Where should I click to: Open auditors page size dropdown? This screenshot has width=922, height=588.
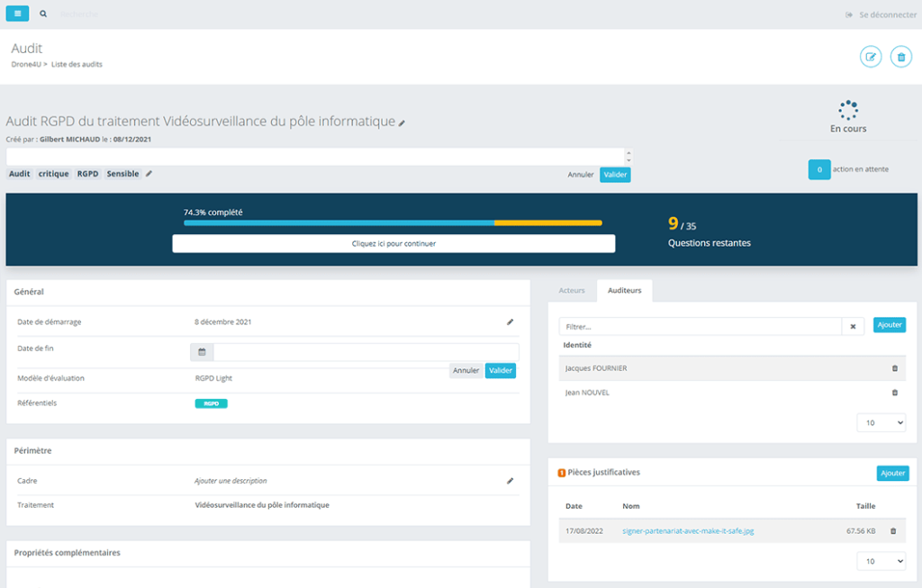[x=881, y=422]
